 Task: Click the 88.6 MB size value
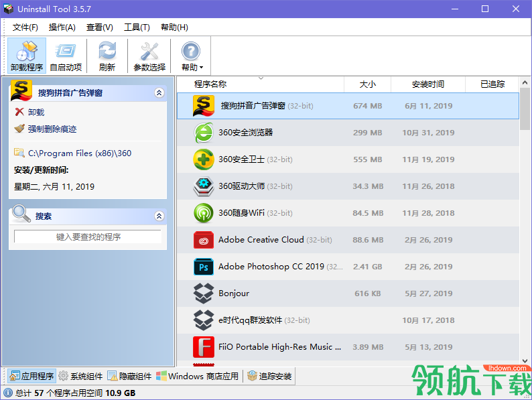[x=368, y=240]
